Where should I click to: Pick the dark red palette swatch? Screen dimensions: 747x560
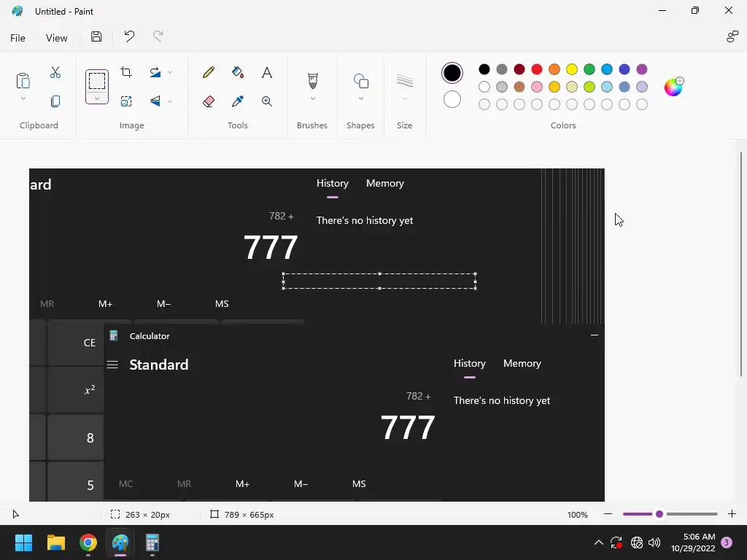(519, 69)
